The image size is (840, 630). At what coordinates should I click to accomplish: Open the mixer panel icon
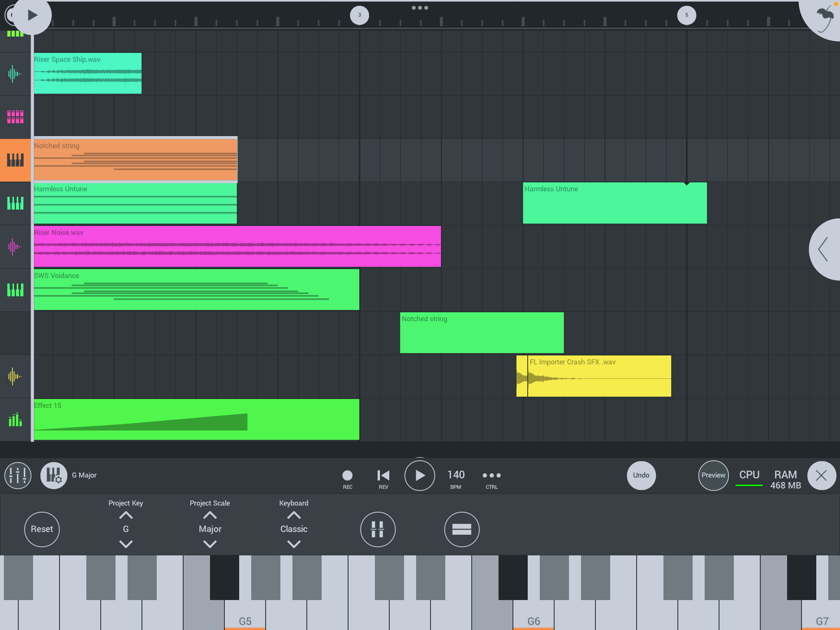tap(17, 475)
